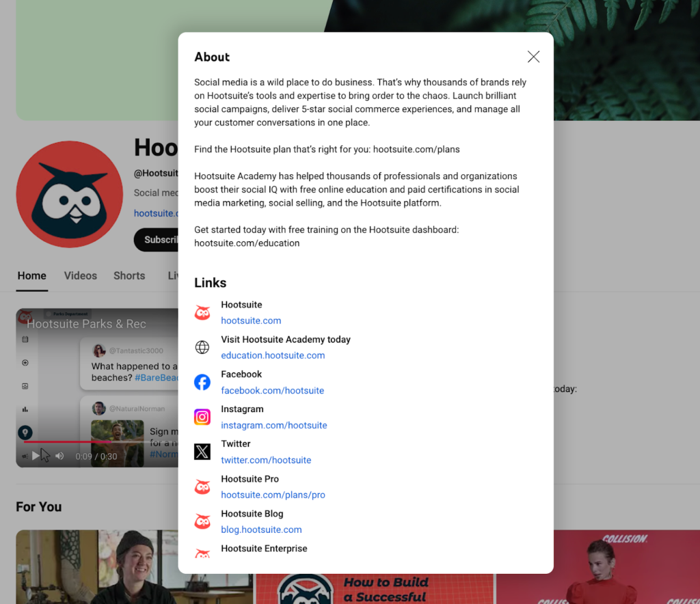Click the Subscribe button
Screen dimensions: 700x604
(x=157, y=240)
